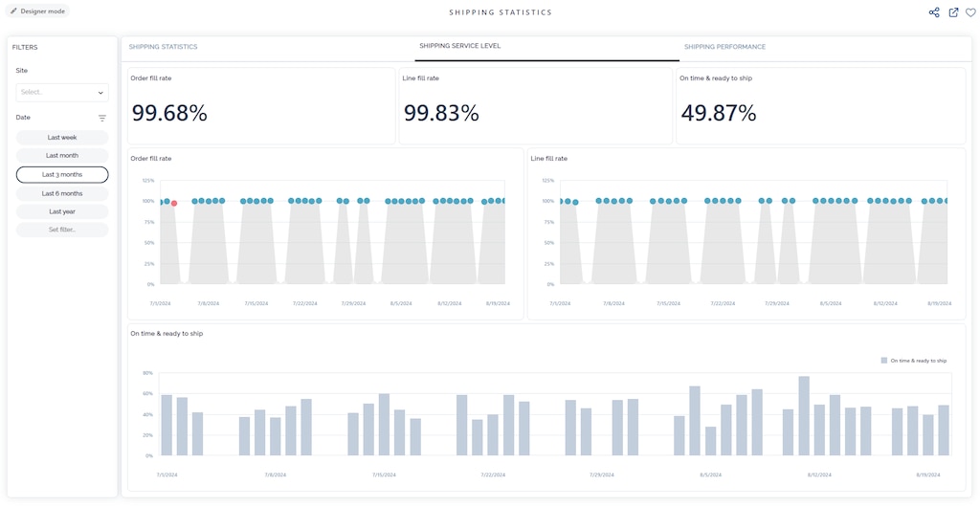Screen dimensions: 980x507
Task: Expand Site dropdown using chevron arrow
Action: click(x=100, y=93)
